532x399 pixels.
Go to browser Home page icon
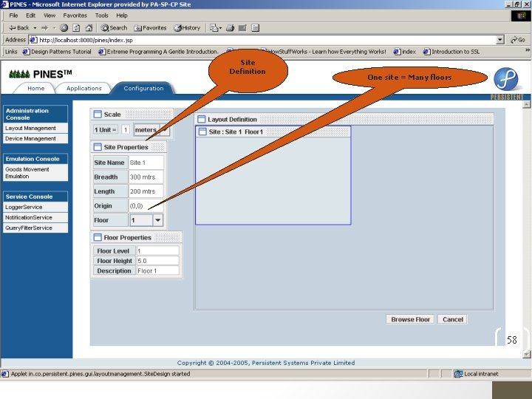[x=89, y=28]
